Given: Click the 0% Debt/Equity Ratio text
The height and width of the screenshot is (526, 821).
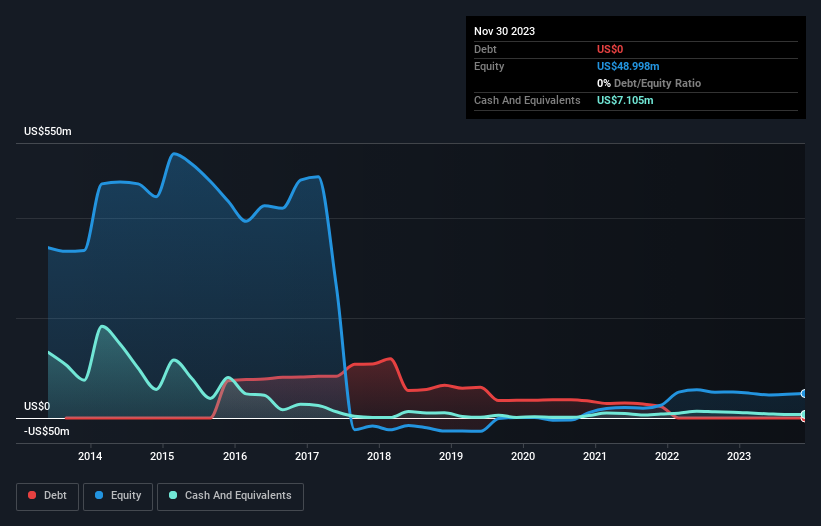Looking at the screenshot, I should click(649, 83).
